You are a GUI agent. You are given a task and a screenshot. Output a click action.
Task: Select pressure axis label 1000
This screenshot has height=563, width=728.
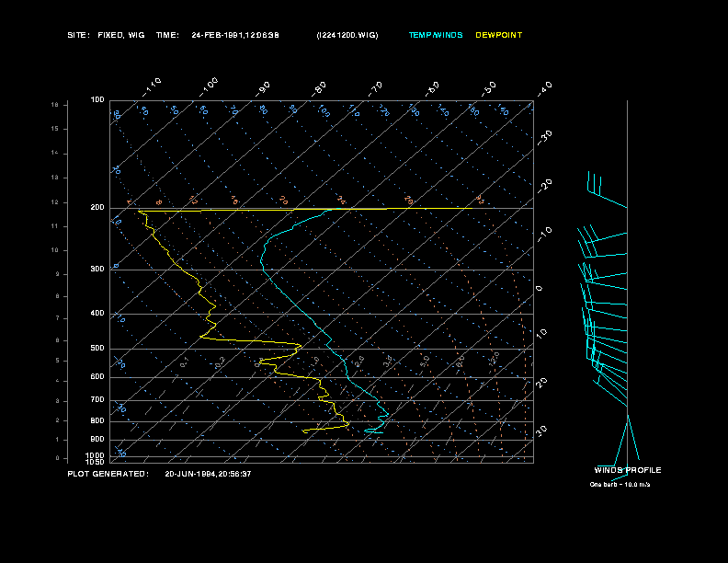(96, 455)
